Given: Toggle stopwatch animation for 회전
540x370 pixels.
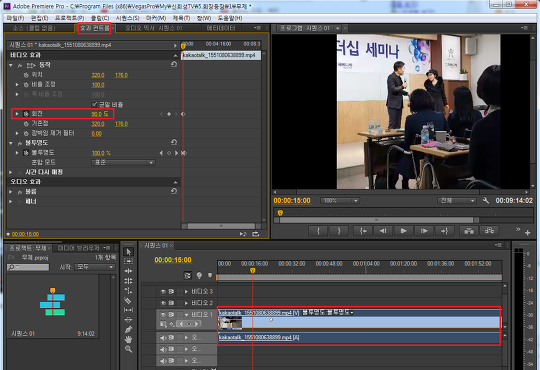Looking at the screenshot, I should 26,114.
